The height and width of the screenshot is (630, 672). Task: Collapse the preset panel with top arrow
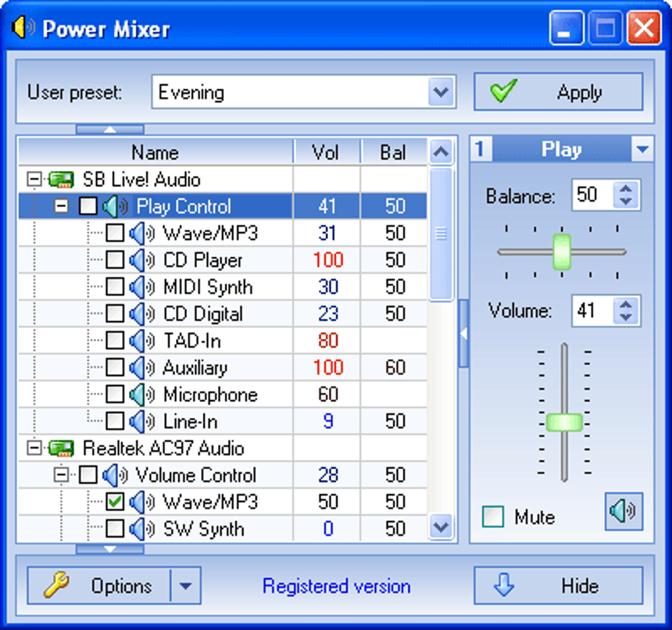110,129
